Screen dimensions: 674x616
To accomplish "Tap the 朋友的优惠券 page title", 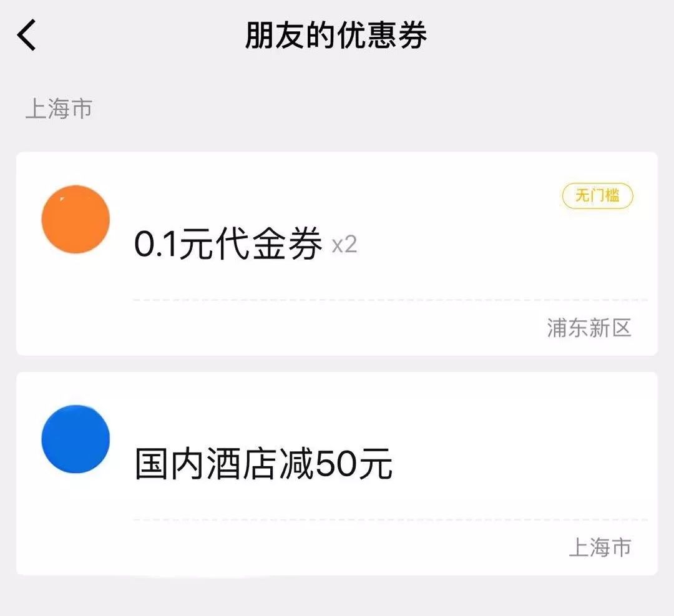I will (x=336, y=35).
